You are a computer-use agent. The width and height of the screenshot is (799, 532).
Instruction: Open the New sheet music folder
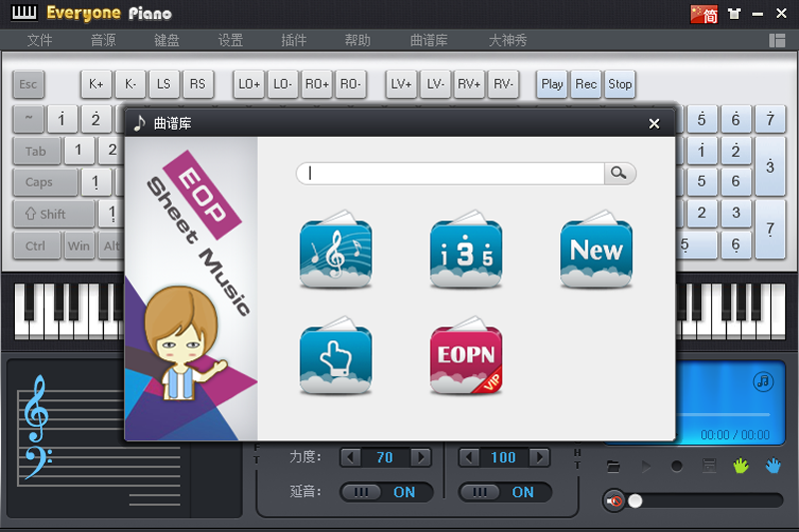coord(596,250)
